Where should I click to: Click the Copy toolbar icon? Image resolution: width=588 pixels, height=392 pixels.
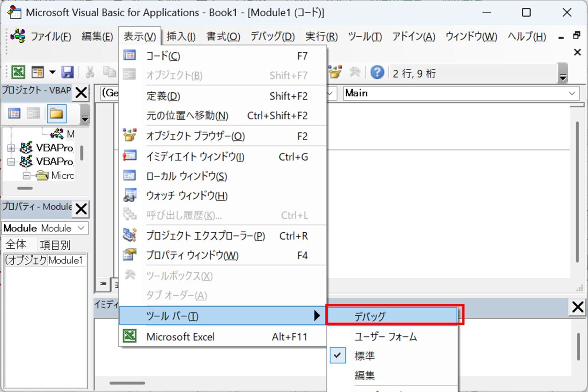point(109,72)
